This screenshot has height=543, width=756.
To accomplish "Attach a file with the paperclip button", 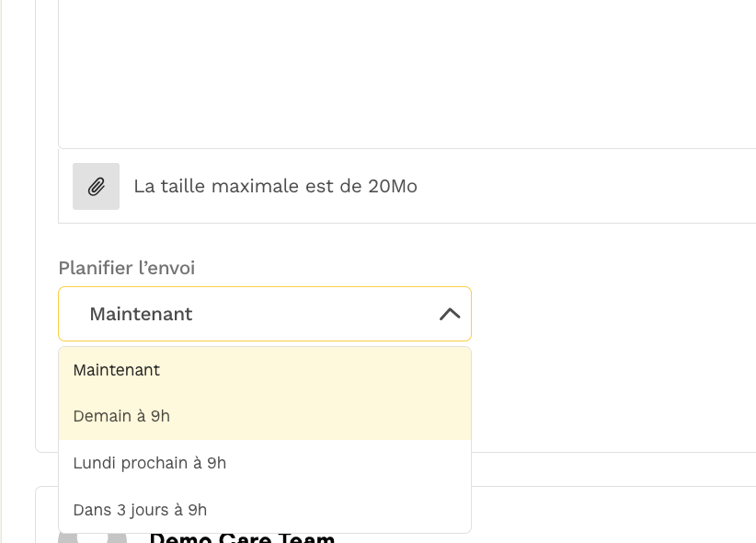I will (97, 187).
